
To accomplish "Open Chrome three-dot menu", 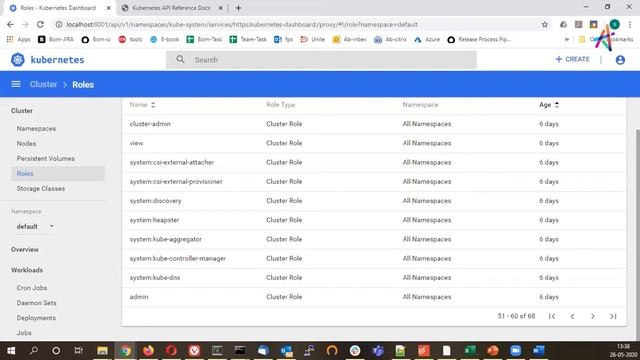I will click(x=630, y=24).
